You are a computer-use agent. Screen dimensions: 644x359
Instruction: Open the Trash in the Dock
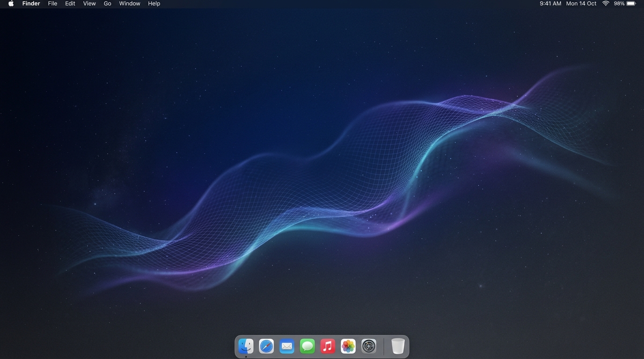click(398, 346)
